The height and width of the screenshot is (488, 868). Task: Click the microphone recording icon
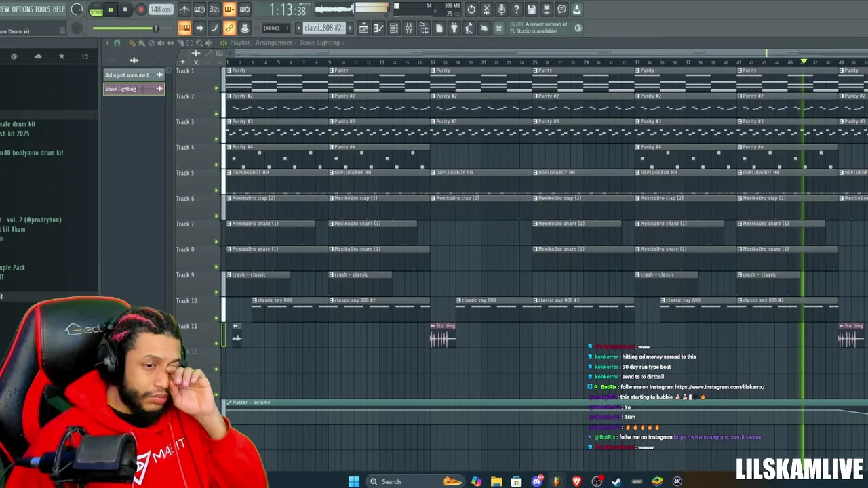(x=501, y=9)
